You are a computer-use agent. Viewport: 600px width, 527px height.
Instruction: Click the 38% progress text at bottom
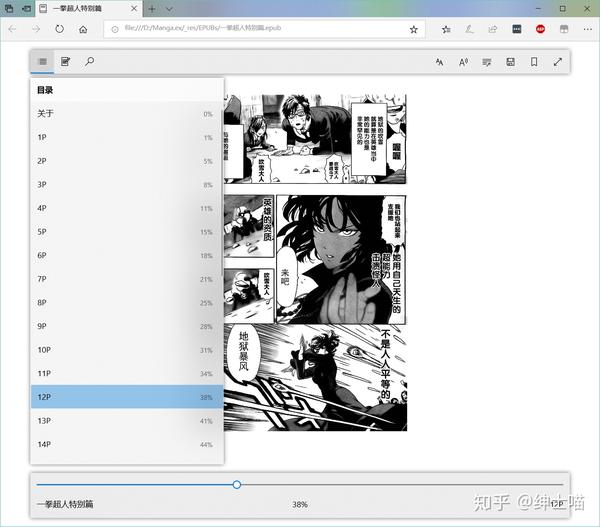click(300, 504)
